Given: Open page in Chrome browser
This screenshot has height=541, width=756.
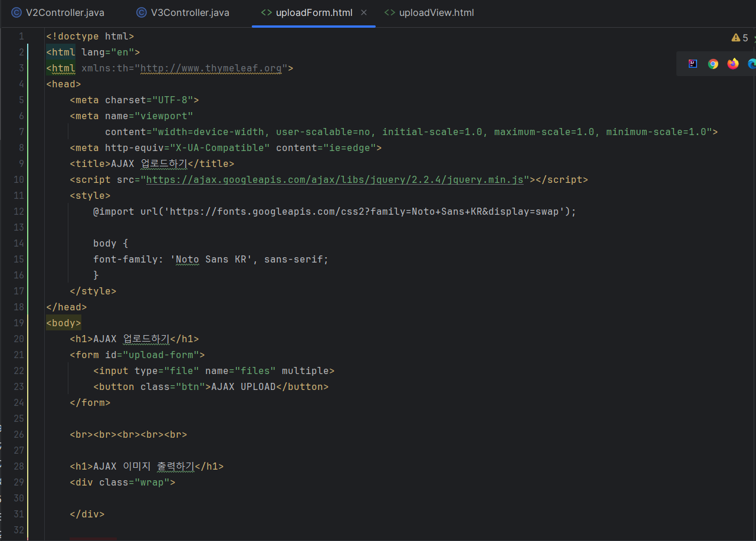Looking at the screenshot, I should click(x=713, y=64).
